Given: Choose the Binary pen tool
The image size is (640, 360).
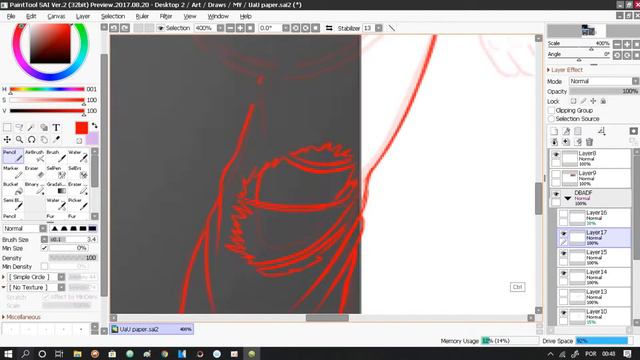Looking at the screenshot, I should (x=35, y=189).
